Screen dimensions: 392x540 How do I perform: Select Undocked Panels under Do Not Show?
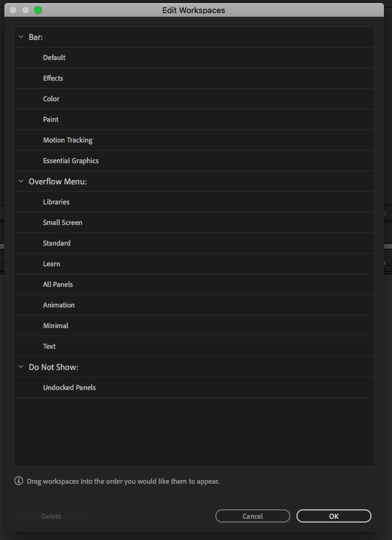[69, 387]
